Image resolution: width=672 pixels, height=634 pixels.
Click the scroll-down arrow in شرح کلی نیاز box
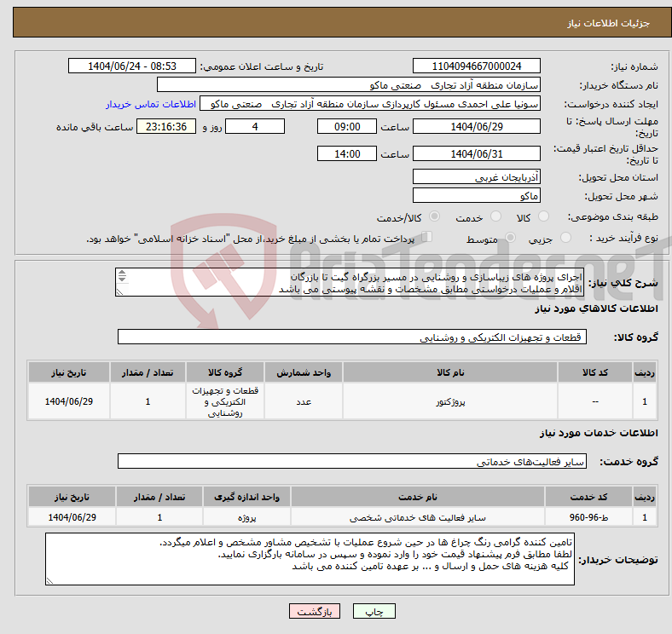tap(122, 279)
